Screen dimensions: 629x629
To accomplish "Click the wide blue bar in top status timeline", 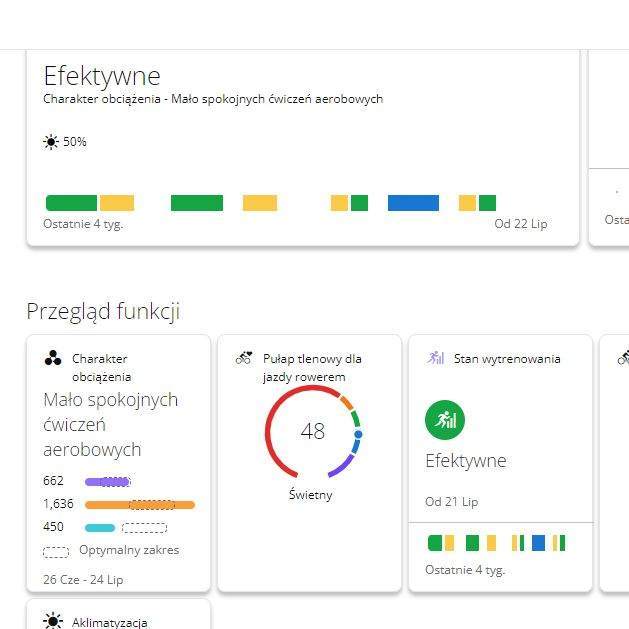I will coord(413,203).
